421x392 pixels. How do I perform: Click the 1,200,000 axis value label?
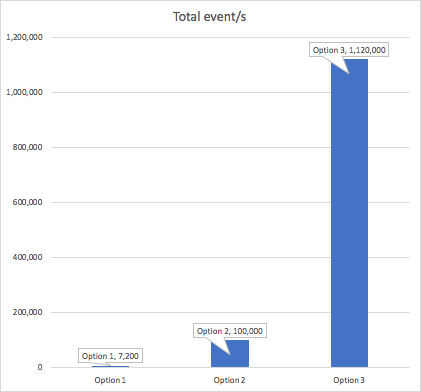click(24, 37)
